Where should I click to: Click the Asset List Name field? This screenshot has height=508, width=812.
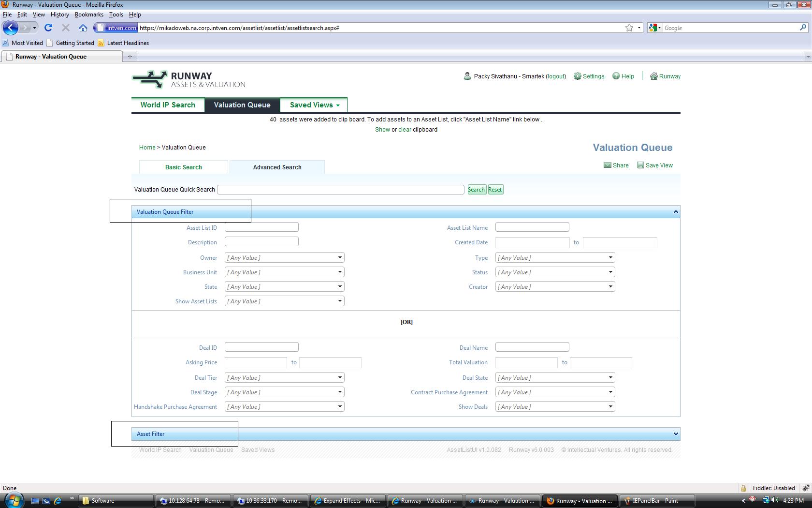coord(532,227)
